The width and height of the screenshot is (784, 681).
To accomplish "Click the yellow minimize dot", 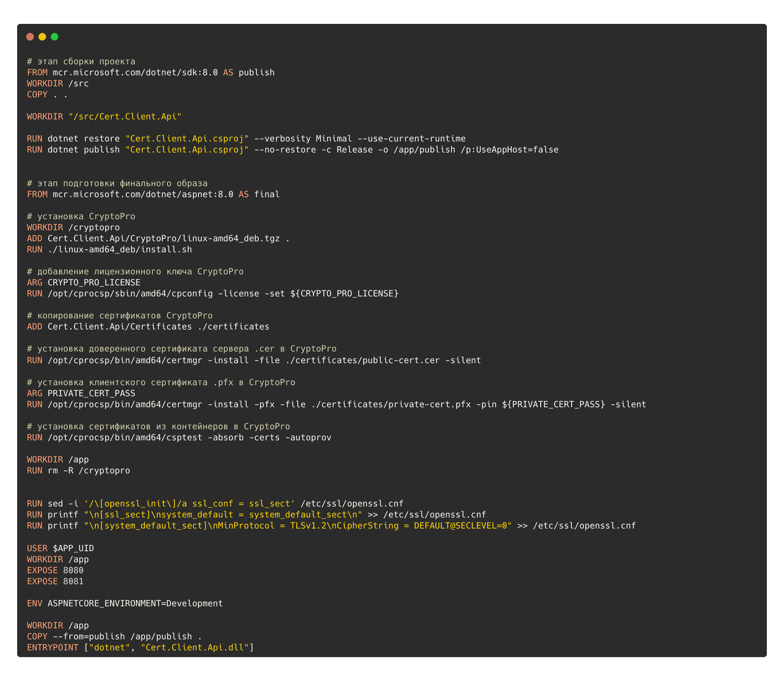I will [42, 36].
